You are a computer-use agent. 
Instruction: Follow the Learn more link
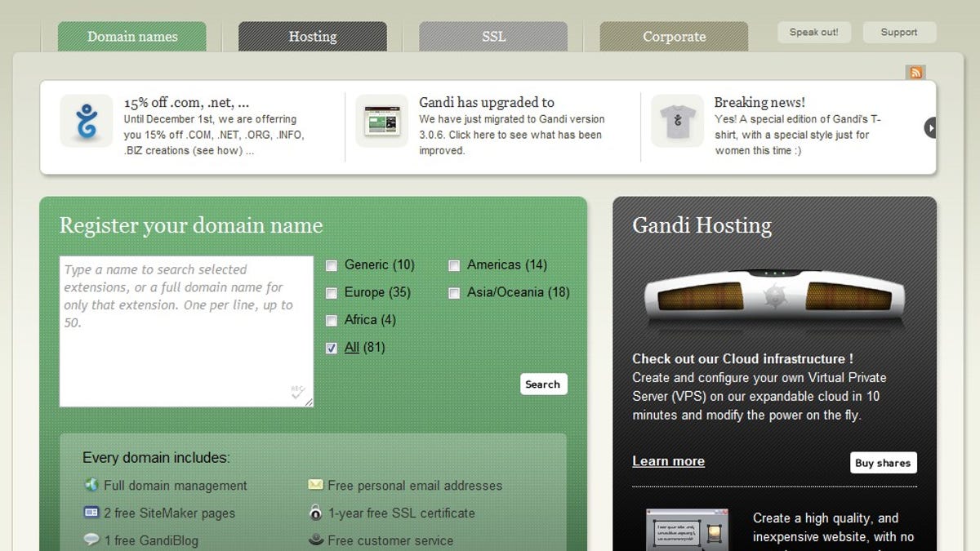point(668,461)
